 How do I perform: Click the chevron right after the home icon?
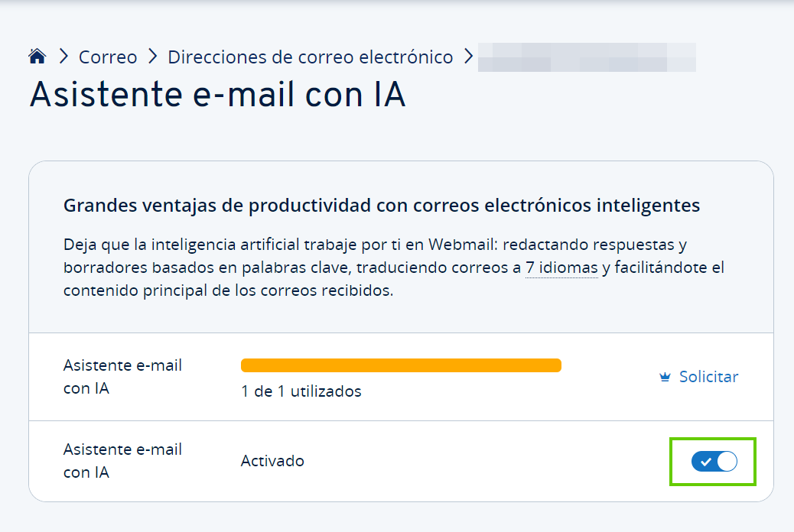[x=64, y=57]
